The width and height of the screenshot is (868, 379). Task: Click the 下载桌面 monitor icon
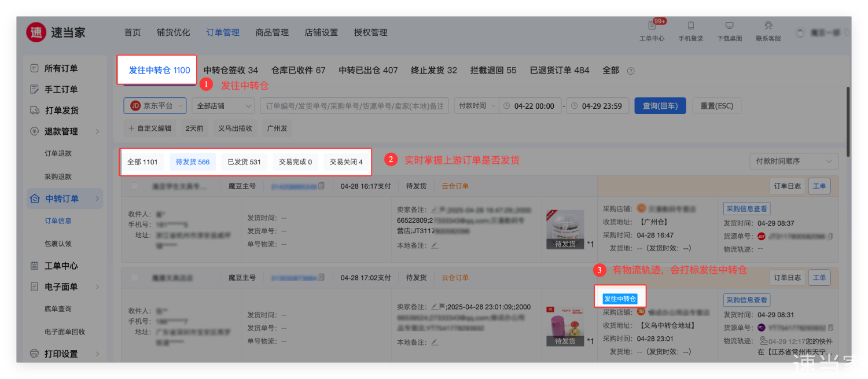729,26
